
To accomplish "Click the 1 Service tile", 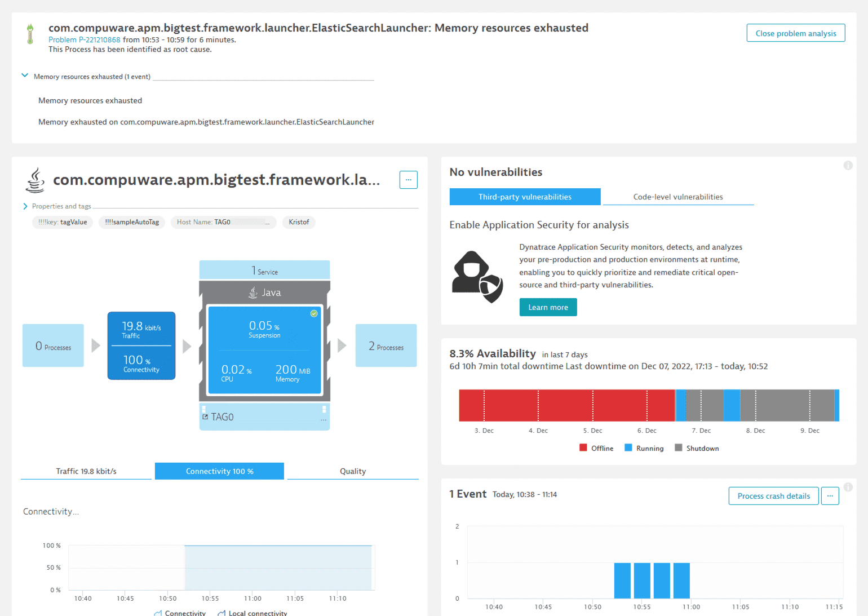I will 264,270.
